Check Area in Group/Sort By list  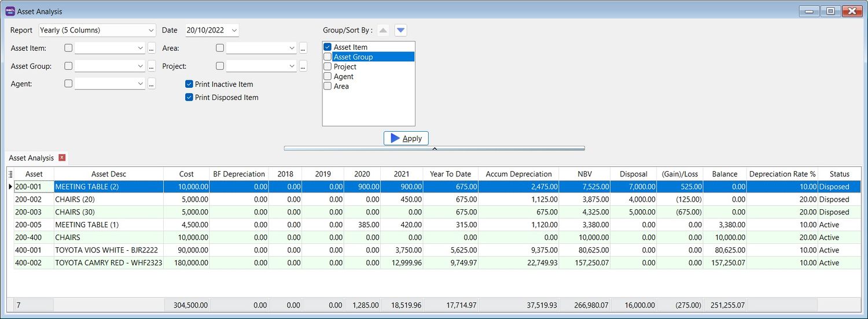(x=328, y=87)
